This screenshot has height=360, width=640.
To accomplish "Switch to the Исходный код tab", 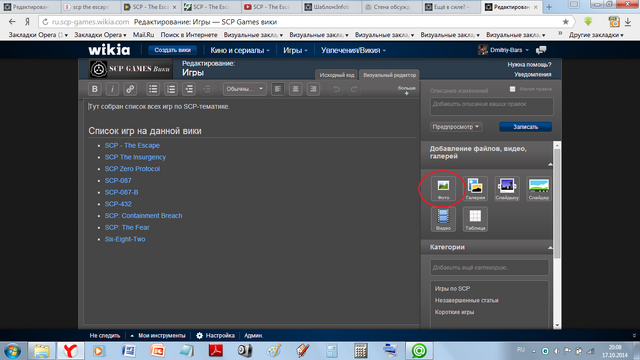I will coord(337,75).
